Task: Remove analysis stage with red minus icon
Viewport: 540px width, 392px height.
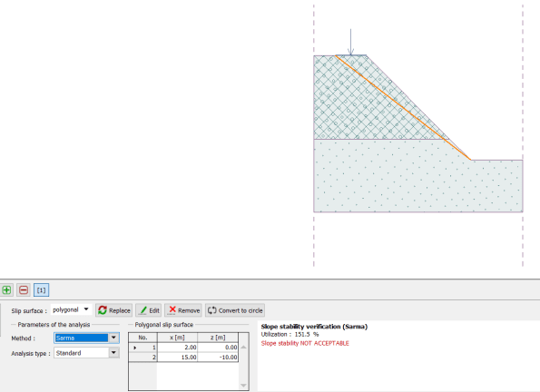Action: pyautogui.click(x=24, y=290)
